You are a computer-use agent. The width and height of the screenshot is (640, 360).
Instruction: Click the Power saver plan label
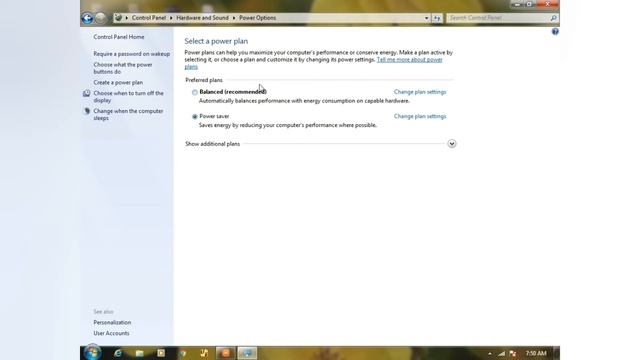214,116
